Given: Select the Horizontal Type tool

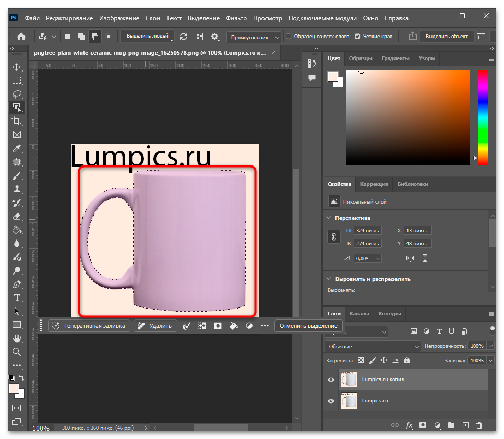Looking at the screenshot, I should pos(17,298).
